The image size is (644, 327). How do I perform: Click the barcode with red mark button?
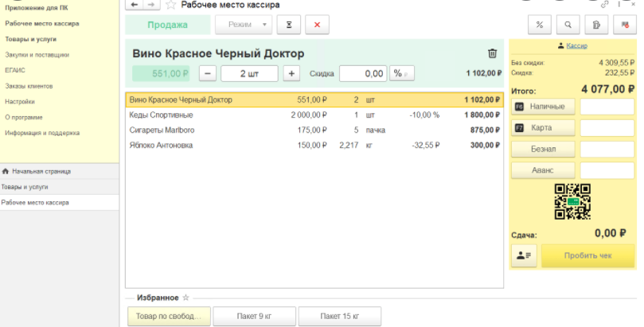(625, 25)
